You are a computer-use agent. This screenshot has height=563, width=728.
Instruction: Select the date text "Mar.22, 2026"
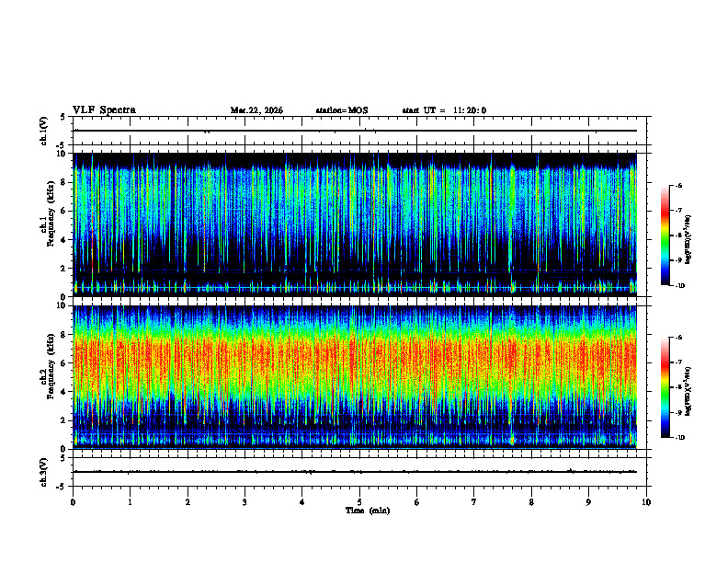tap(256, 110)
